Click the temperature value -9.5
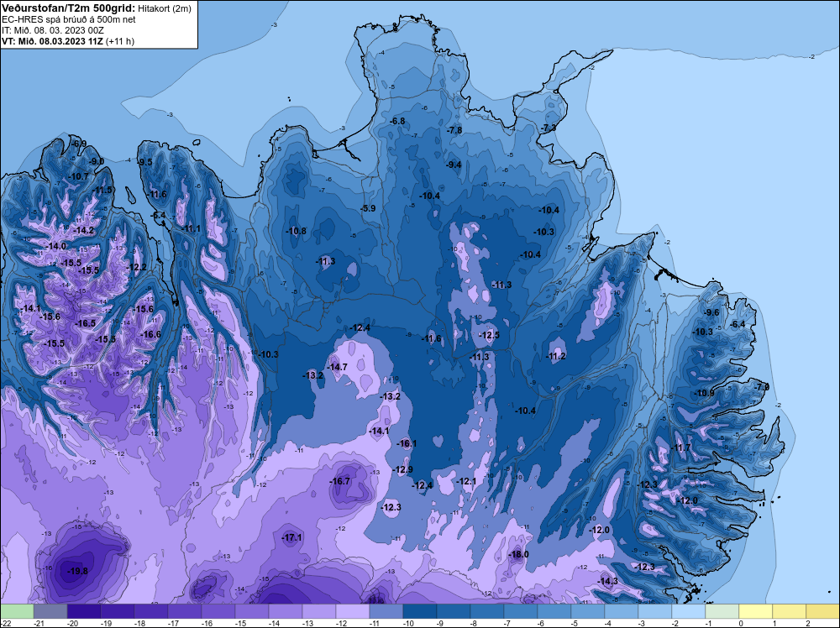 144,162
